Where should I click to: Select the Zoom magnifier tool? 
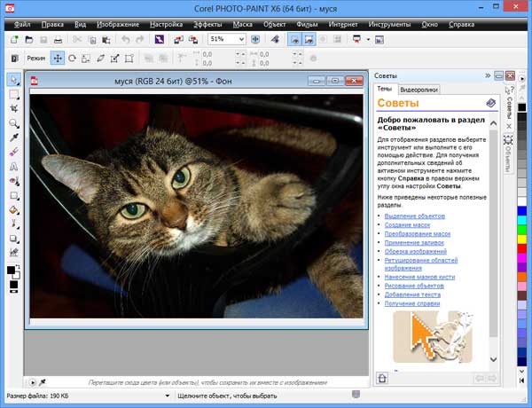tap(14, 123)
